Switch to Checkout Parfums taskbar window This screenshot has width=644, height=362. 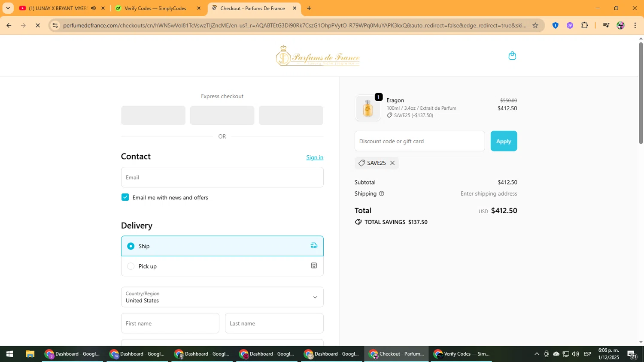tap(397, 354)
